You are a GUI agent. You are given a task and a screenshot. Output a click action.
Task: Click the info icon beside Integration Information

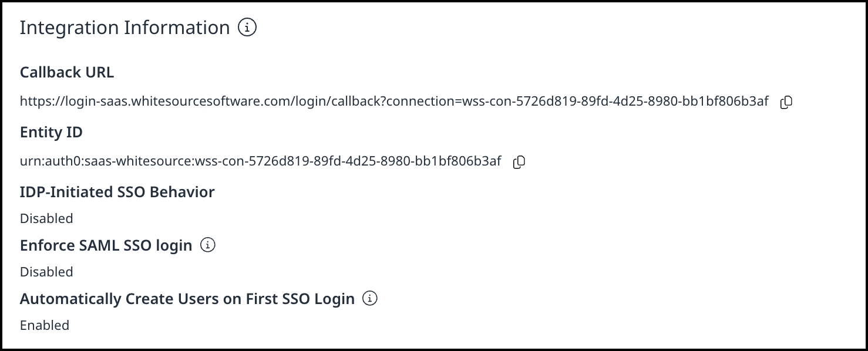247,28
